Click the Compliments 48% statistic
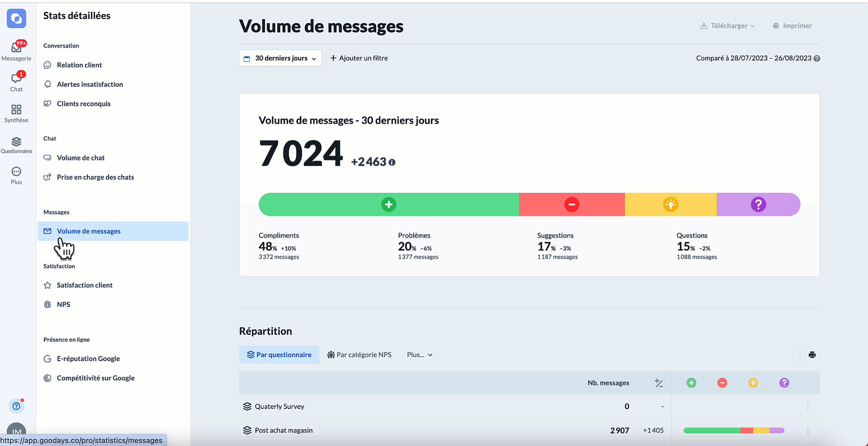The width and height of the screenshot is (868, 446). 279,246
